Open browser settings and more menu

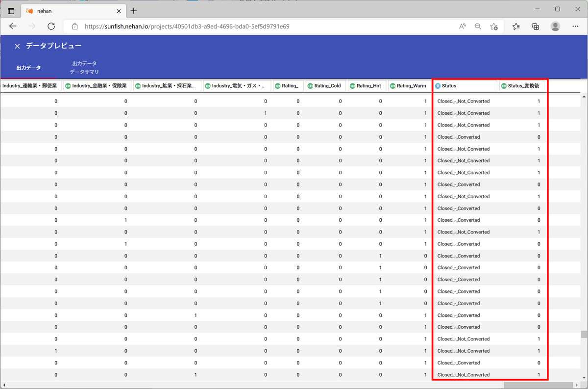(x=576, y=26)
